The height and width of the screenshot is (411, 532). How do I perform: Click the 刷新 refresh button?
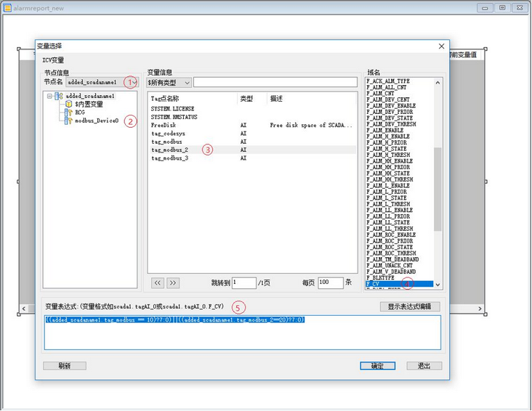click(x=65, y=365)
